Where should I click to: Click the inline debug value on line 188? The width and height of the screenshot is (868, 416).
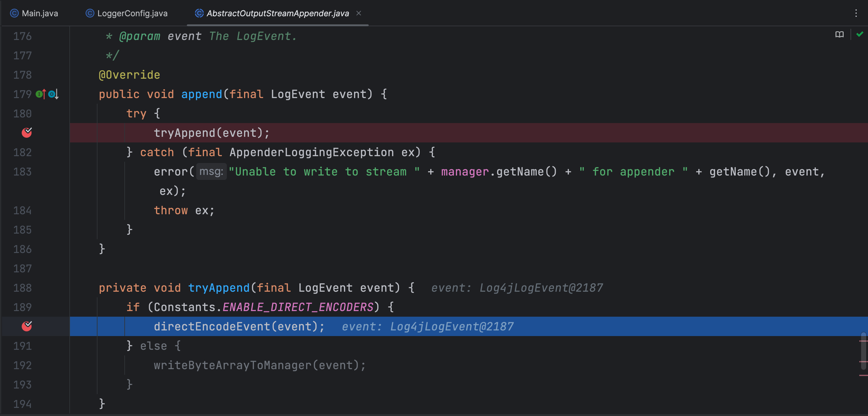[x=517, y=288]
